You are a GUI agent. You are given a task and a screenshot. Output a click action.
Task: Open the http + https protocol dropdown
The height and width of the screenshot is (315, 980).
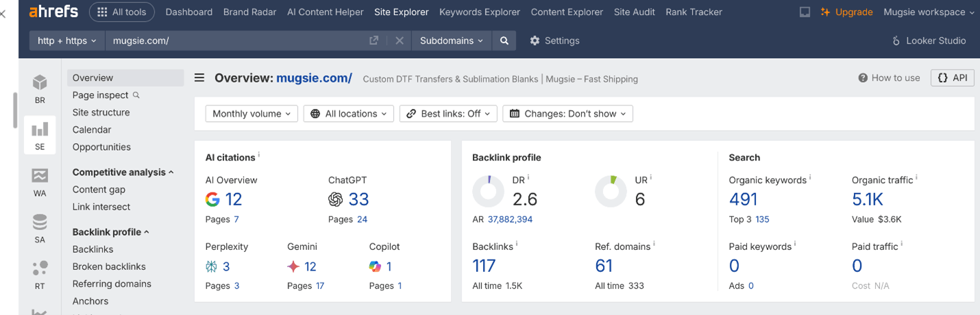pos(67,40)
